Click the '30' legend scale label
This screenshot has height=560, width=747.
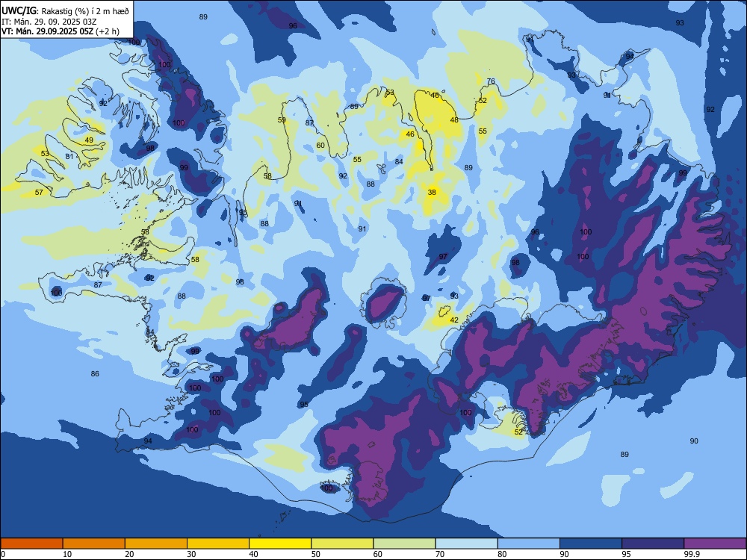coord(191,554)
